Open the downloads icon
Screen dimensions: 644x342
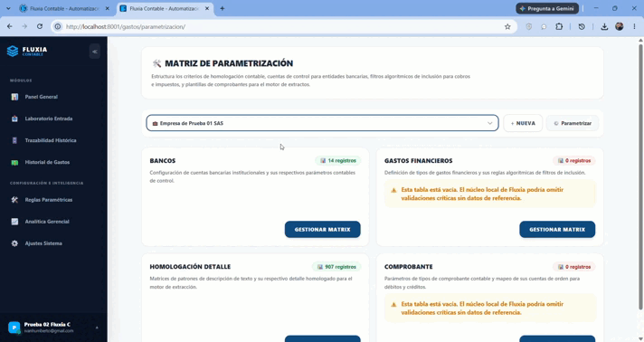[x=604, y=27]
